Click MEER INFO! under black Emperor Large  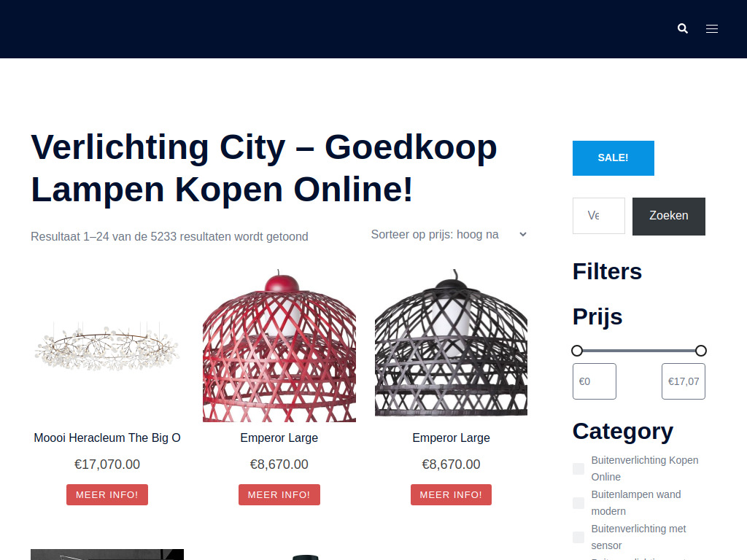[x=451, y=495]
